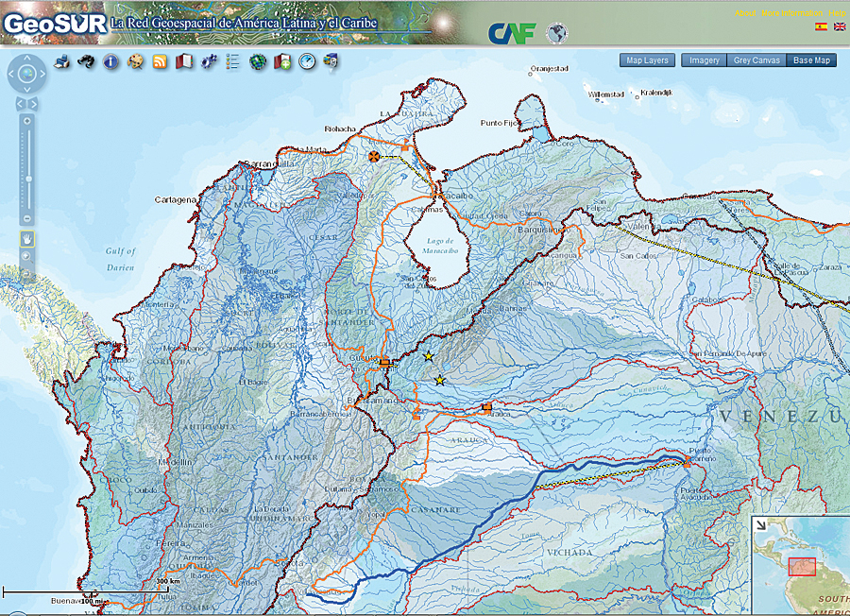Pan map north with up arrow

tap(27, 58)
